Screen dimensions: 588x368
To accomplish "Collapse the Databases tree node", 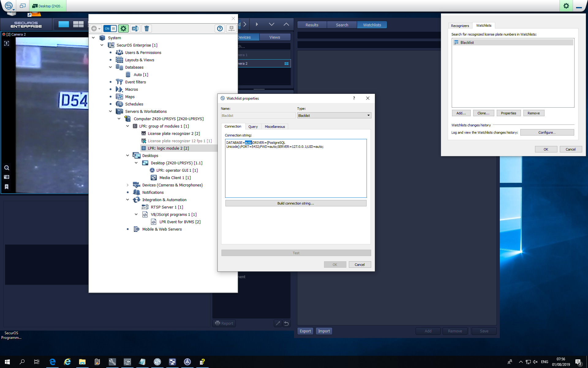I will coord(111,67).
